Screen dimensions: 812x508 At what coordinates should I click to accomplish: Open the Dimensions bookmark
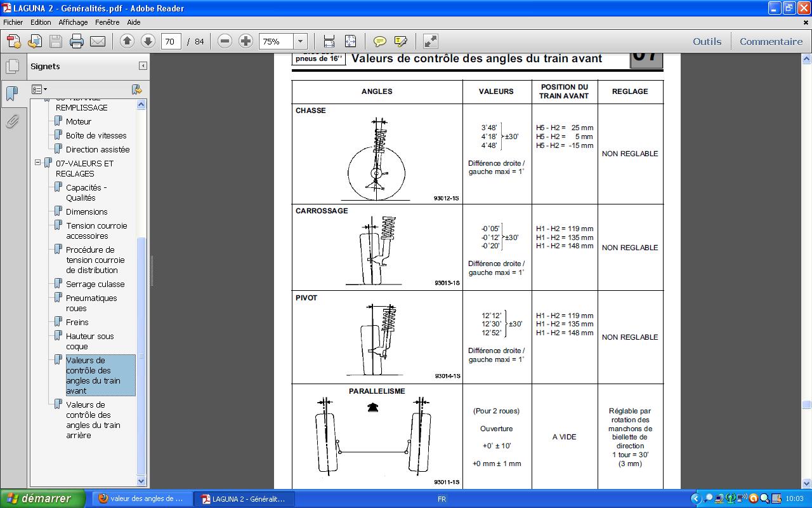click(x=87, y=211)
